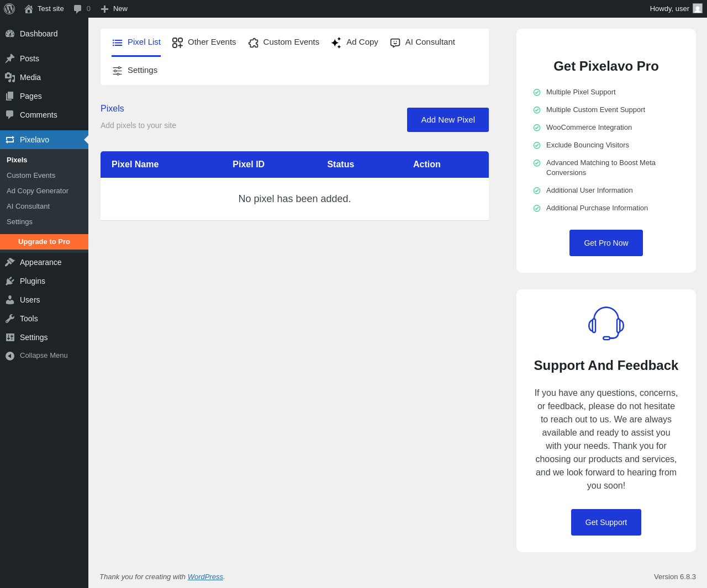Image resolution: width=707 pixels, height=588 pixels.
Task: Click 'Add pixels to your site' subtitle
Action: [138, 125]
